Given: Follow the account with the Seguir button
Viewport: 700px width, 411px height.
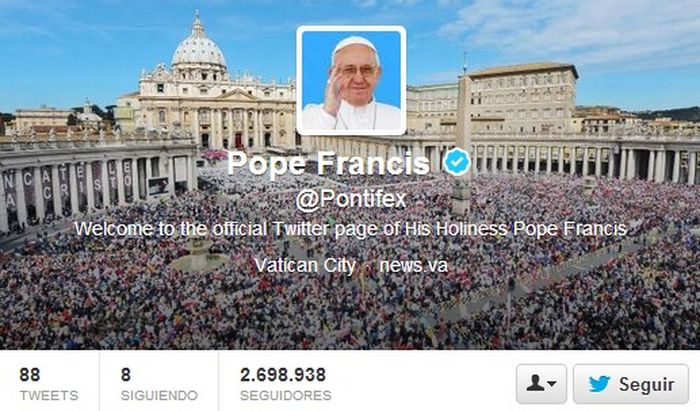Looking at the screenshot, I should 631,384.
